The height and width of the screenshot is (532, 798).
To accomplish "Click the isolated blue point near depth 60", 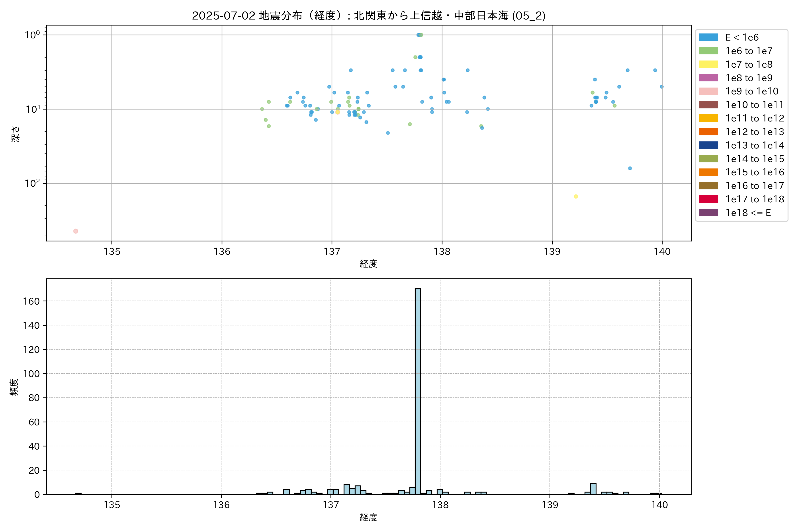I will [x=630, y=168].
